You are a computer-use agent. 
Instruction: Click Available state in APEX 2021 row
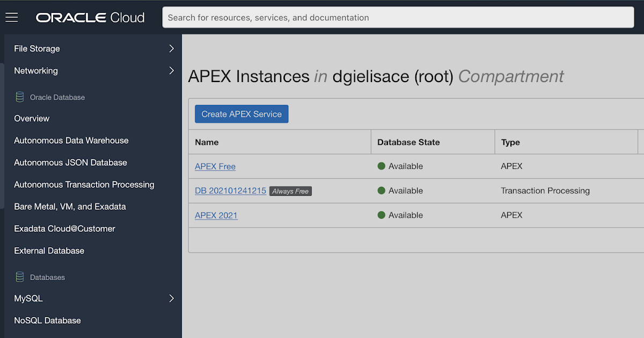tap(406, 215)
